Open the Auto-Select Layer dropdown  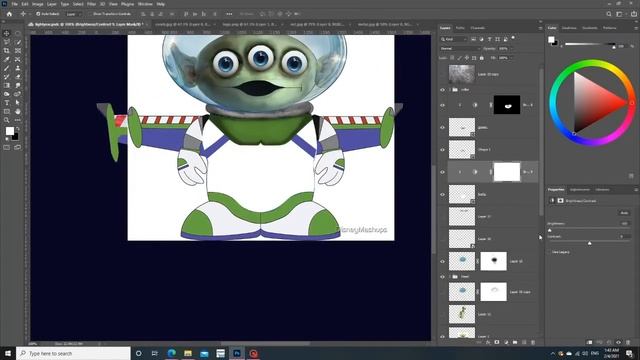[73, 14]
